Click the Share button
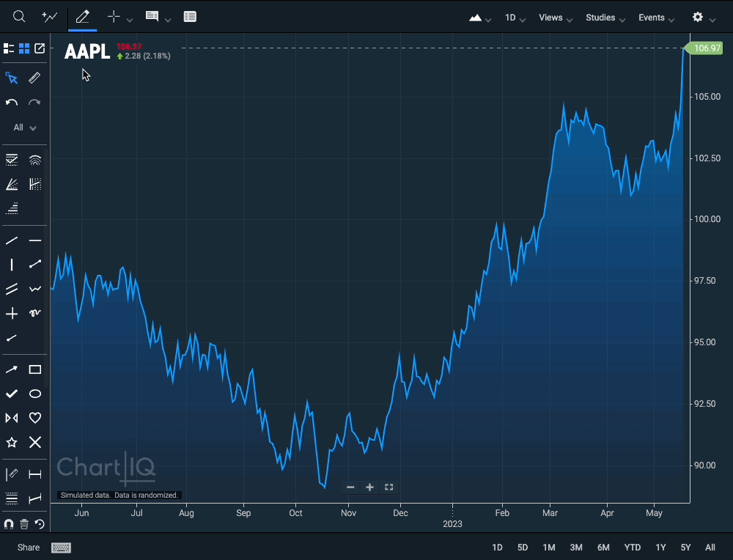The image size is (733, 560). click(29, 548)
